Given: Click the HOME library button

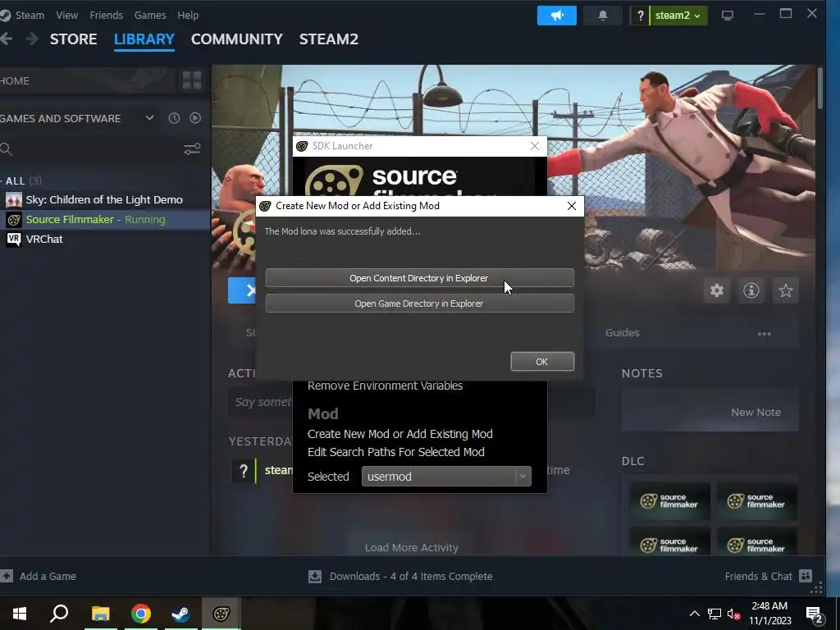Looking at the screenshot, I should (87, 80).
